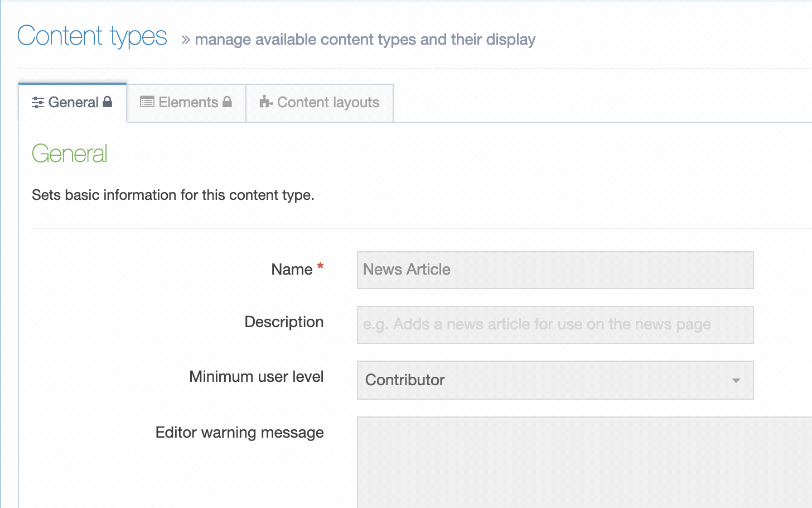Click the sliders icon on the General tab
This screenshot has height=508, width=812.
(x=38, y=103)
